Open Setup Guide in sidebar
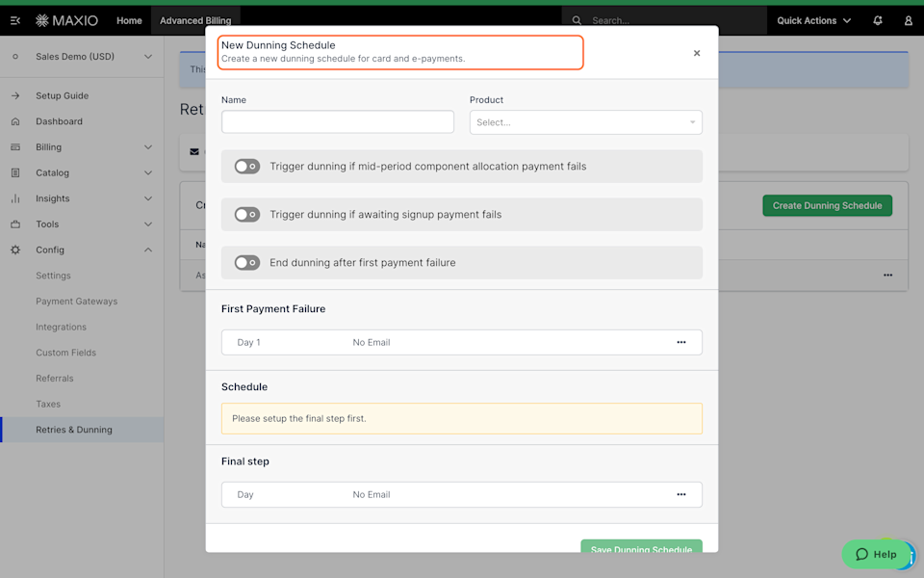Image resolution: width=924 pixels, height=578 pixels. click(x=62, y=95)
